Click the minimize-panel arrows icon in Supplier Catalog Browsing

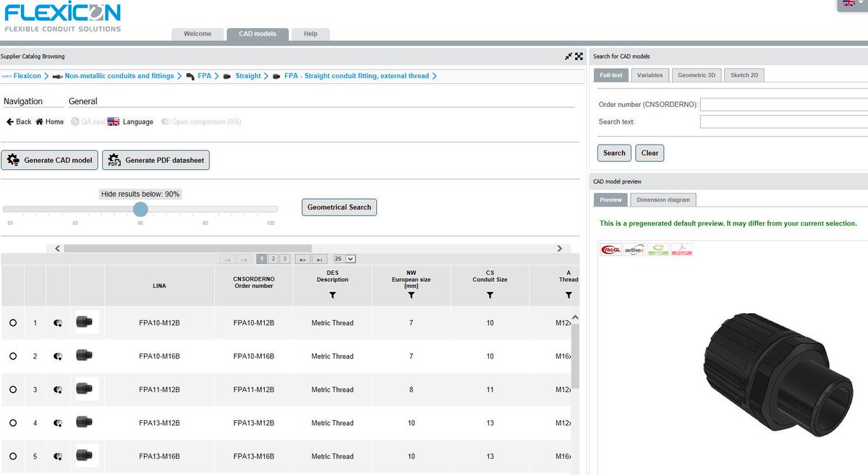[x=569, y=56]
